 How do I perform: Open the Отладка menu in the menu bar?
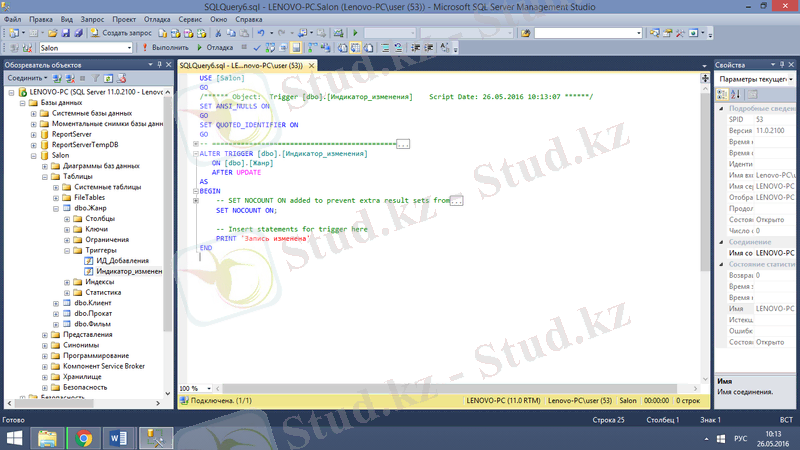point(157,19)
